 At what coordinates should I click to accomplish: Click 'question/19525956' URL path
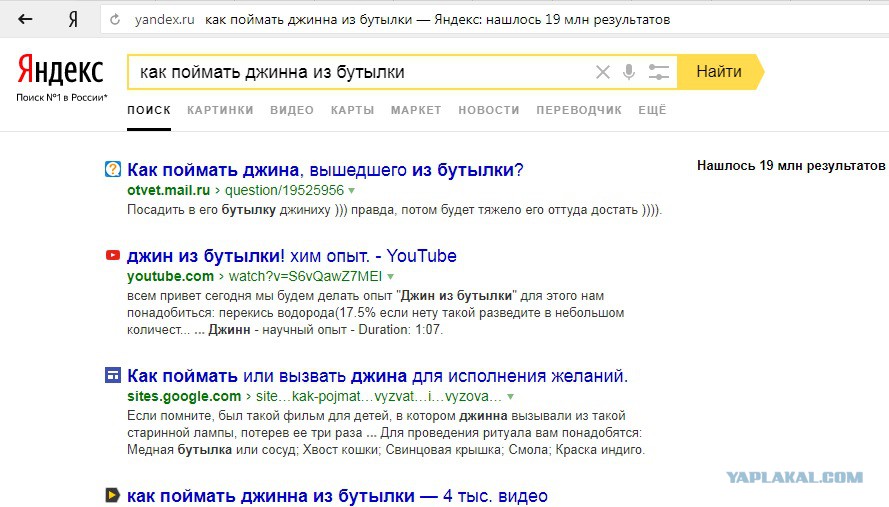[x=285, y=190]
